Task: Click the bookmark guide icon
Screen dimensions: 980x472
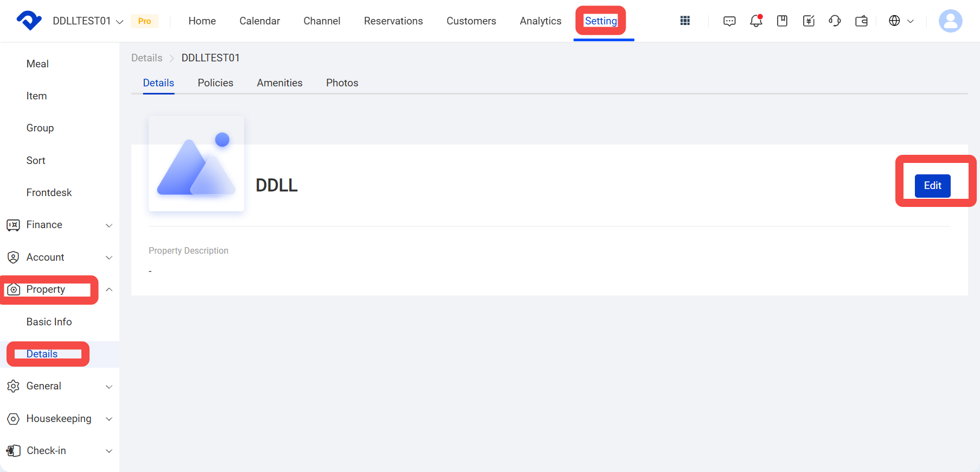Action: 782,21
